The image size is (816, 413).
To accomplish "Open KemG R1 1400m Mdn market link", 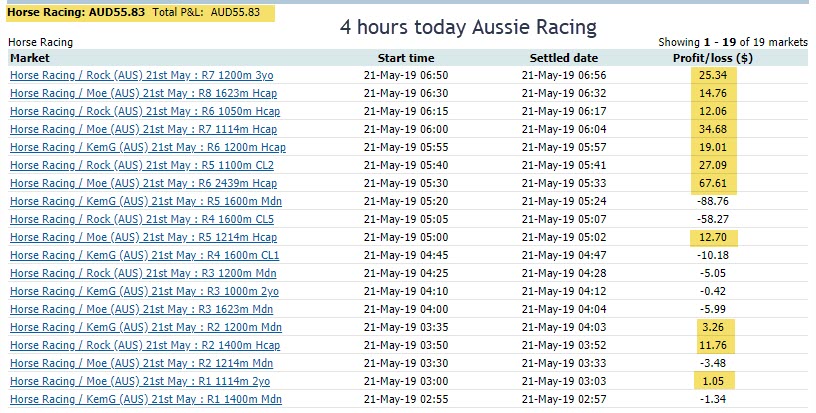I will (x=146, y=399).
